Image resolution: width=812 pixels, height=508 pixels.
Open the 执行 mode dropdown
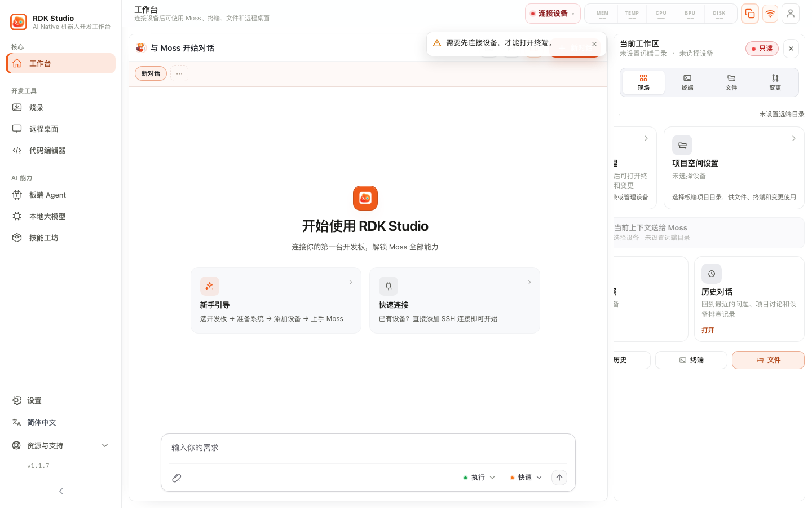click(479, 478)
